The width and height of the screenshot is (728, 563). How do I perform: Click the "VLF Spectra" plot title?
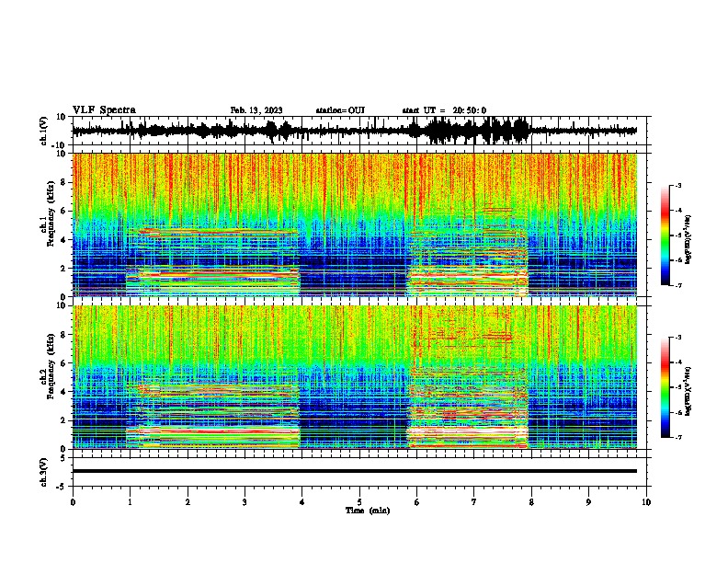pos(104,110)
